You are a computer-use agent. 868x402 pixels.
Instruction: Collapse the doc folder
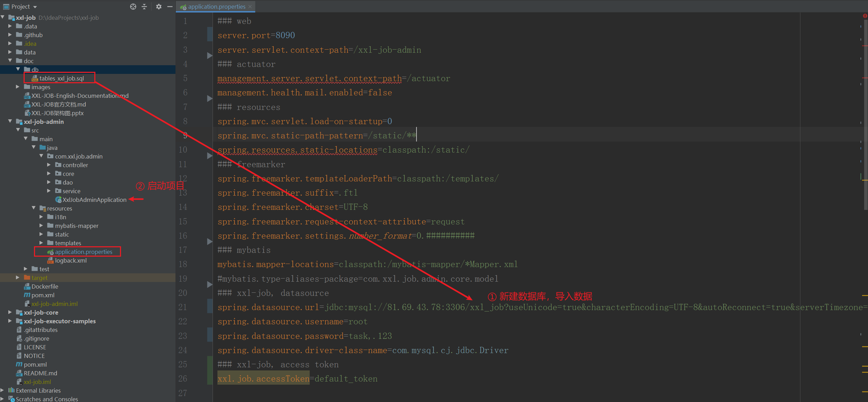(x=10, y=61)
